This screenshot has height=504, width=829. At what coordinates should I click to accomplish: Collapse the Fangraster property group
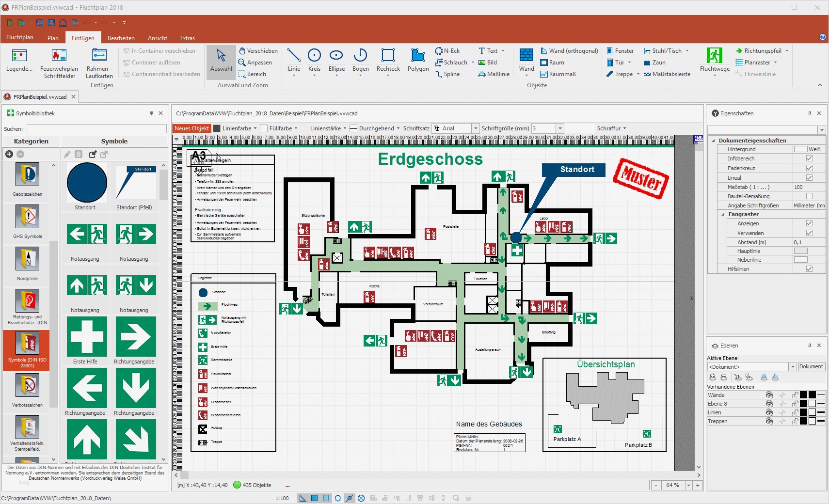point(723,214)
